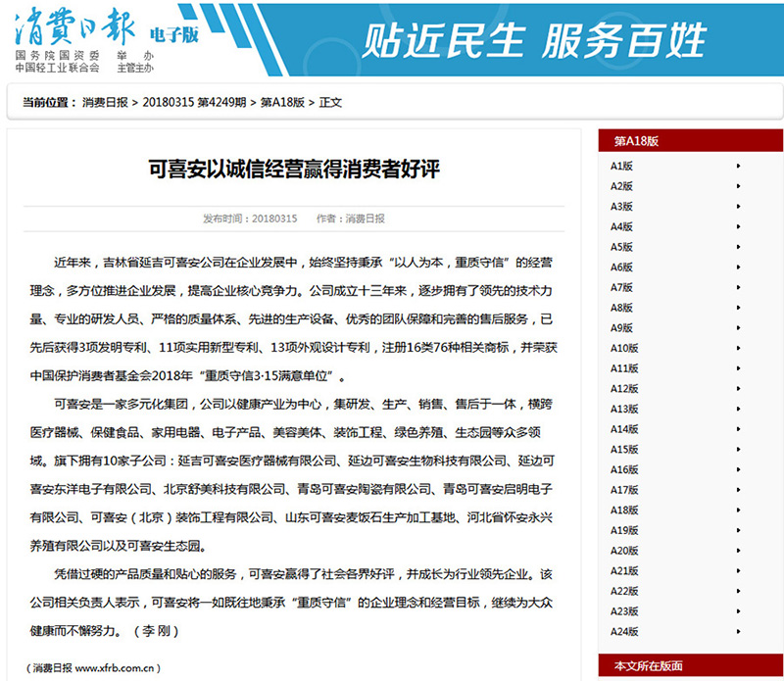Expand arrow next to A11版
The height and width of the screenshot is (681, 784).
click(739, 368)
